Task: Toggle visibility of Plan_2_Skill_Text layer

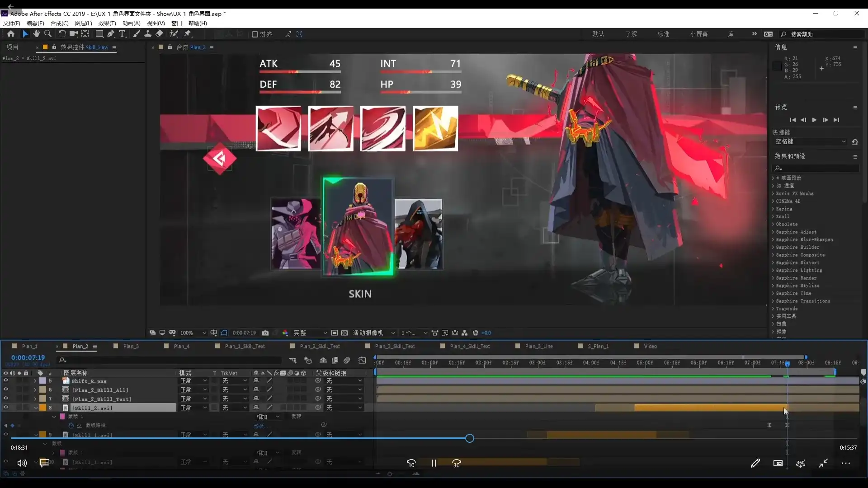Action: [x=6, y=399]
